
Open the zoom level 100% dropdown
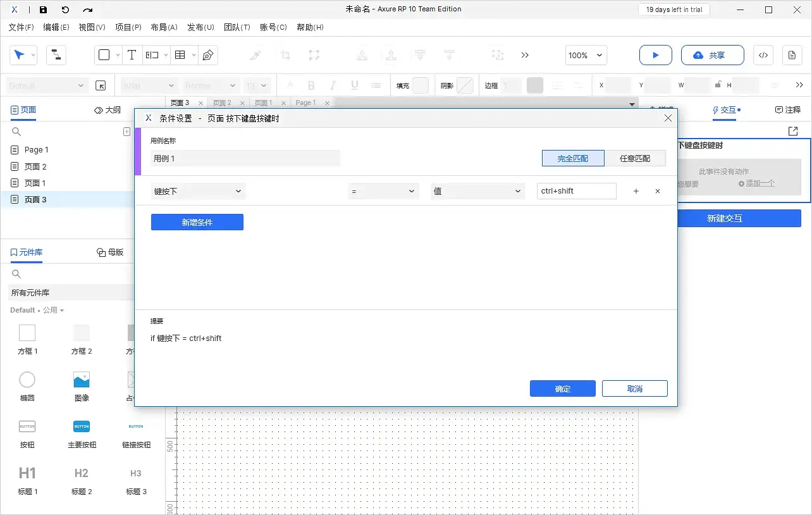586,55
